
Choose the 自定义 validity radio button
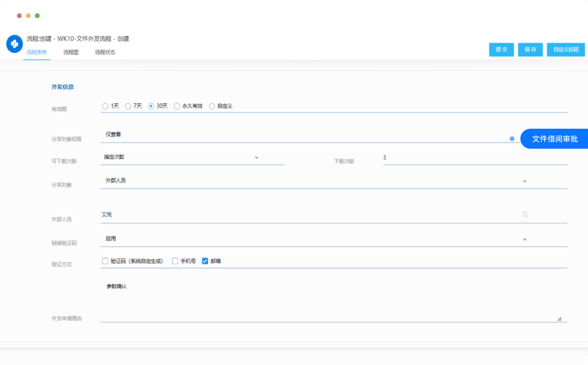pos(212,106)
